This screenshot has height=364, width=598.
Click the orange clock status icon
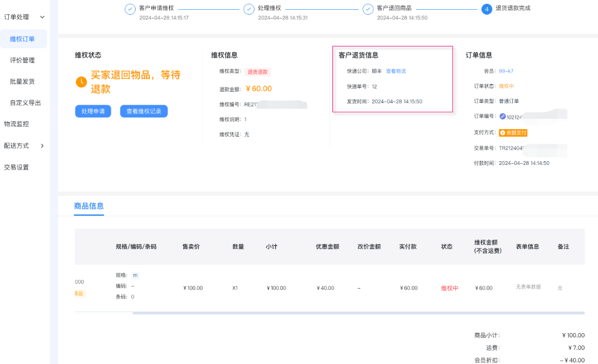81,82
